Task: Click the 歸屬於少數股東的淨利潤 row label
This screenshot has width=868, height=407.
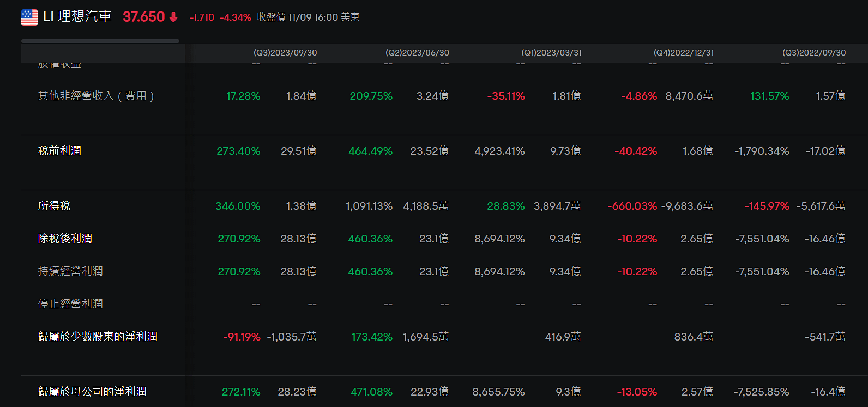Action: click(x=98, y=337)
